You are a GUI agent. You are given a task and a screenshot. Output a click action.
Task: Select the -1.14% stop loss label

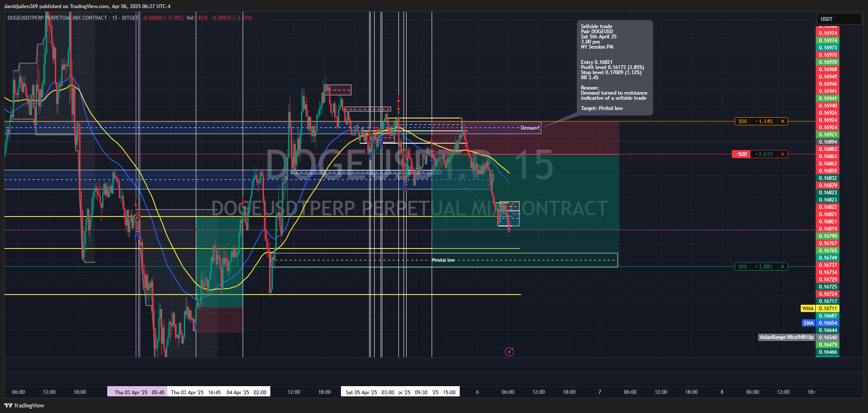pos(764,121)
